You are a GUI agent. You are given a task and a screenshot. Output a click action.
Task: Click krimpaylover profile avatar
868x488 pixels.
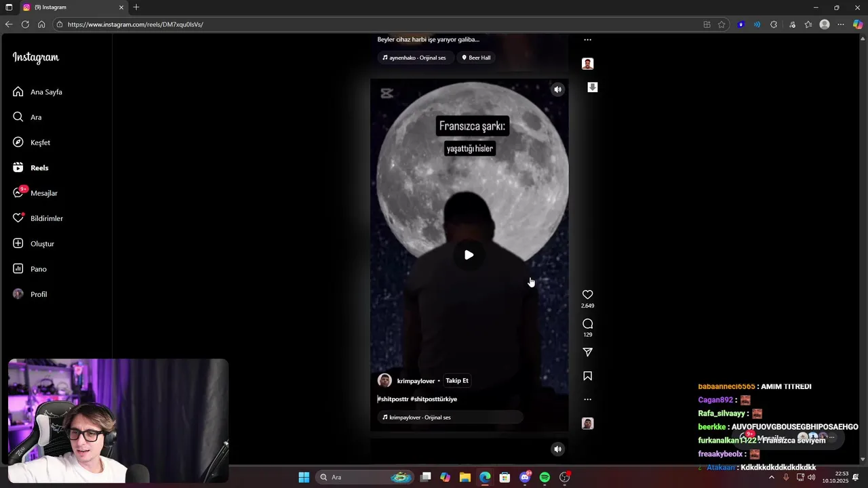click(384, 381)
